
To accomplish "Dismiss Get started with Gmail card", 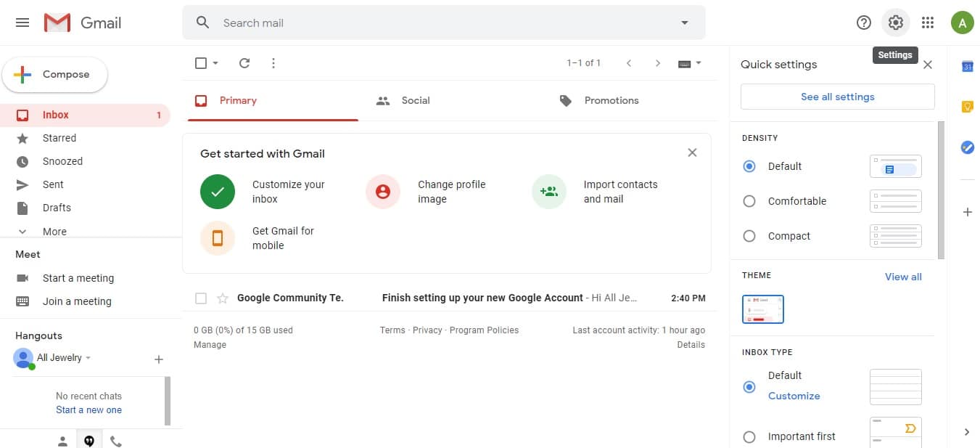I will 692,152.
